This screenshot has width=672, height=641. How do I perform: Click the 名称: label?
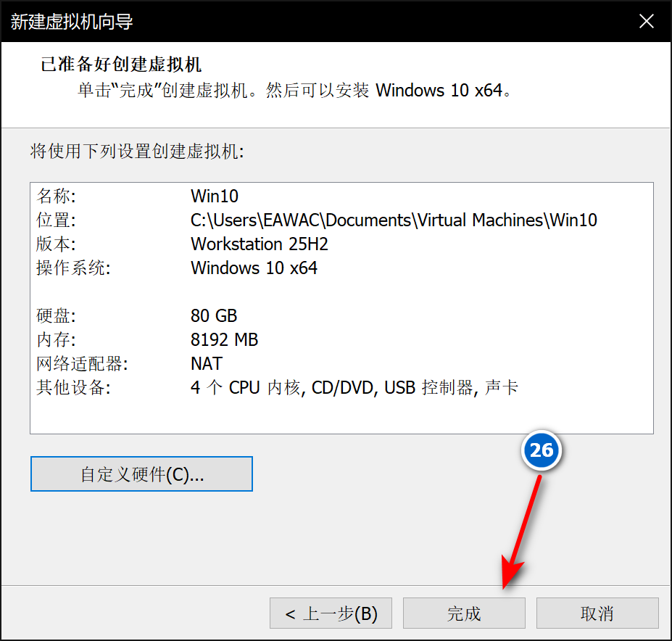56,197
